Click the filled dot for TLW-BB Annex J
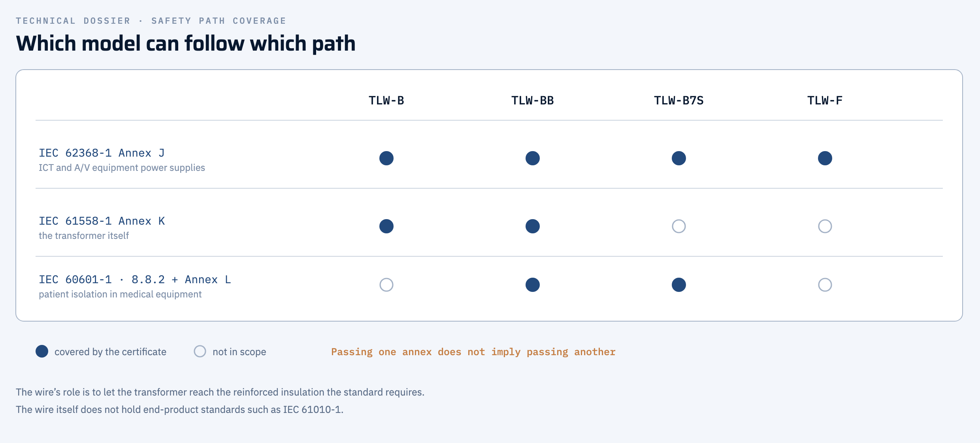The width and height of the screenshot is (980, 443). tap(533, 158)
